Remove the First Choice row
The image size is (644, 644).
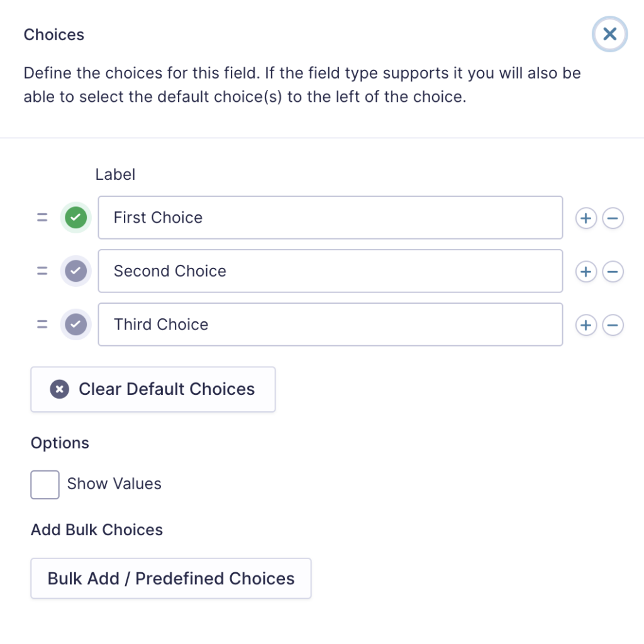pos(613,218)
